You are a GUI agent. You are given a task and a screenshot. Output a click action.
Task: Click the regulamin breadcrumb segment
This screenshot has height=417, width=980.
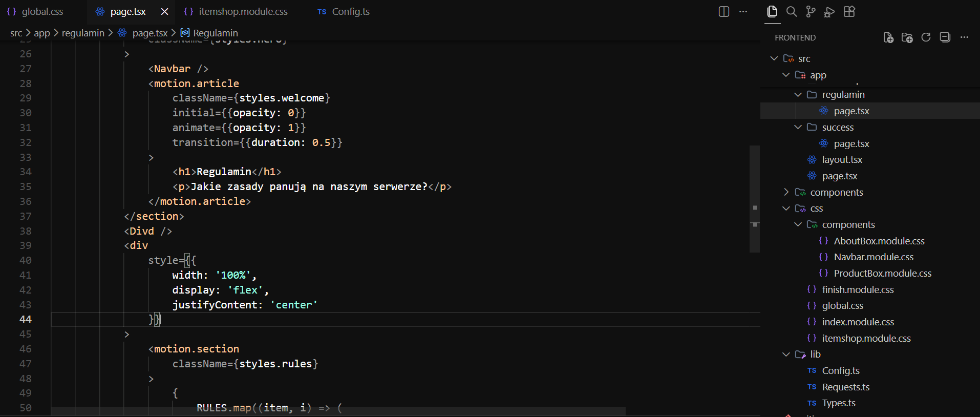tap(83, 33)
